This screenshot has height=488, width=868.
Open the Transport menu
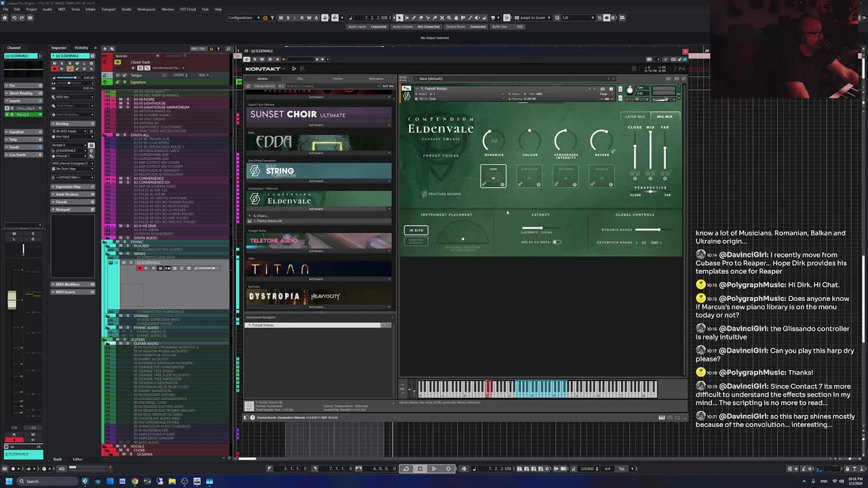(108, 9)
